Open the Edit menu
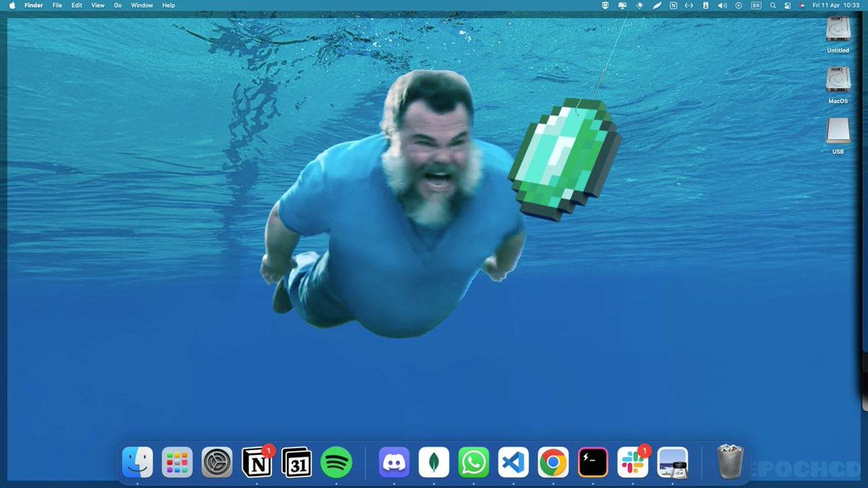 76,5
